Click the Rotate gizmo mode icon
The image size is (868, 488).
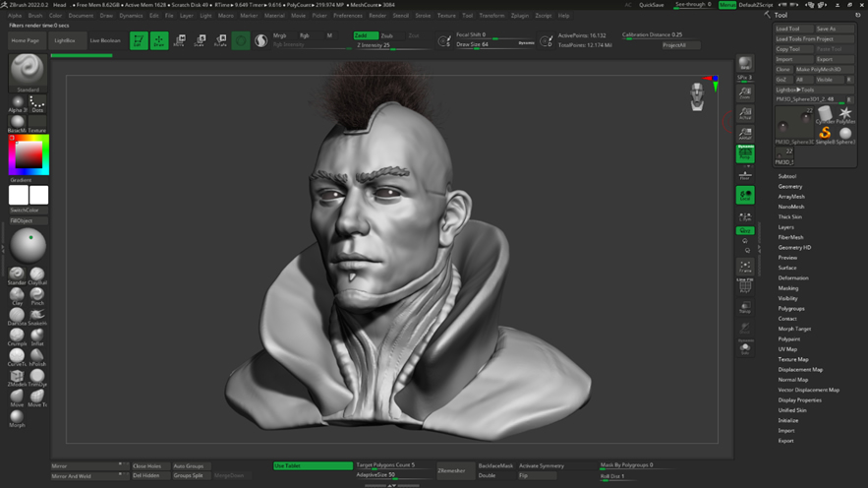click(220, 40)
